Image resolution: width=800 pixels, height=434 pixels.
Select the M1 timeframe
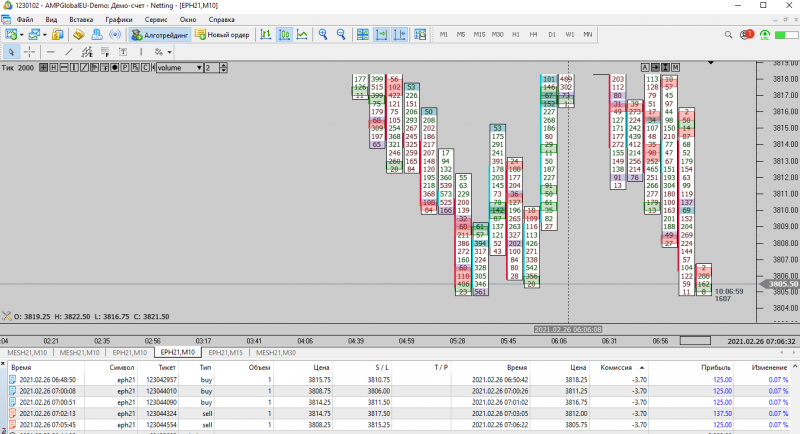[444, 35]
